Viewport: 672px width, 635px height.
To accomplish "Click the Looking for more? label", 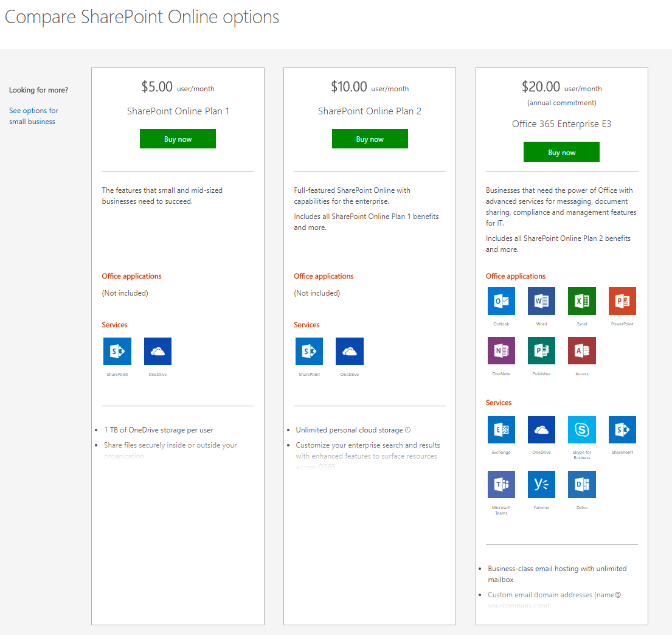I will click(x=38, y=90).
